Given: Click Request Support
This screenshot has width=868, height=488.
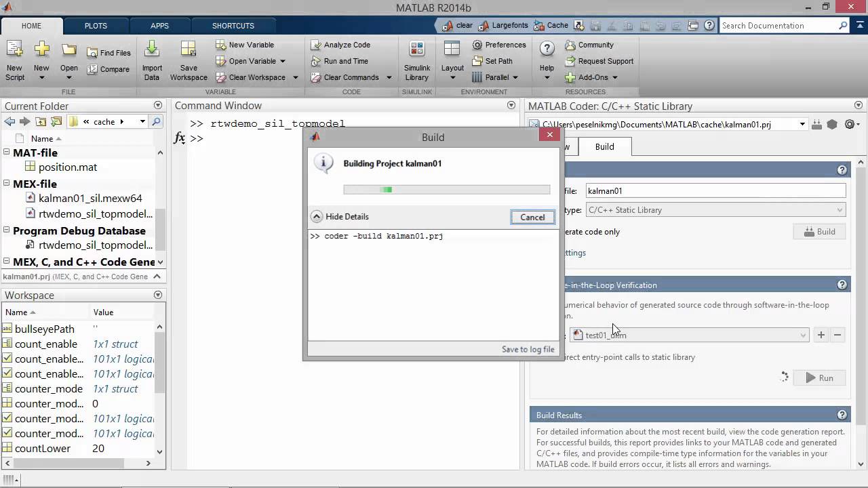Looking at the screenshot, I should pos(599,61).
